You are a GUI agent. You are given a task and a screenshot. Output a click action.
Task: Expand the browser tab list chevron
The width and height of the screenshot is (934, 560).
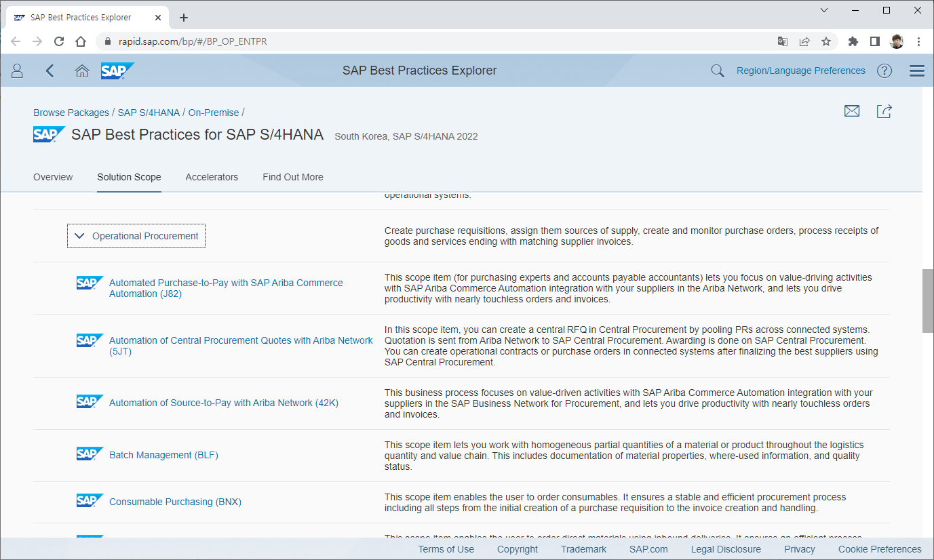(x=823, y=10)
